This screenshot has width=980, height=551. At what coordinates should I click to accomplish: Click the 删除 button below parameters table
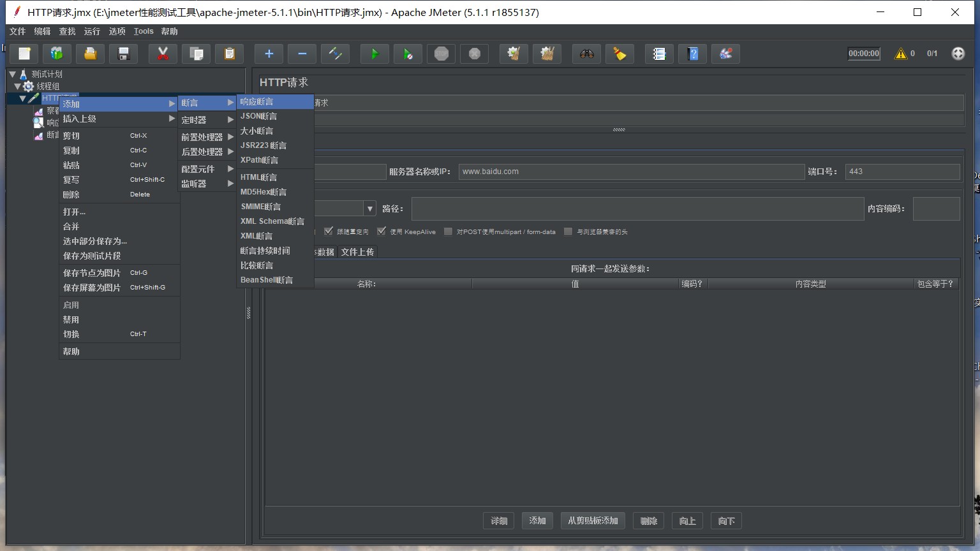click(649, 521)
